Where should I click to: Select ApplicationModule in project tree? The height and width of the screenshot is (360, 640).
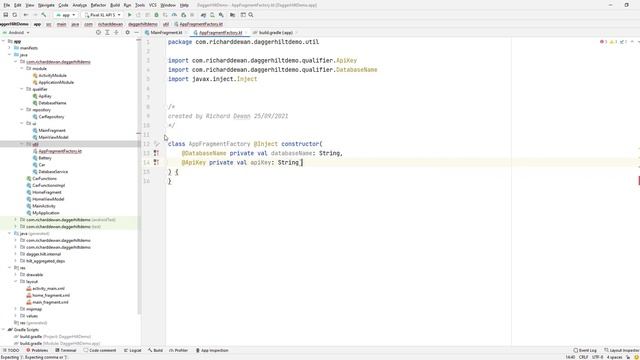tap(56, 82)
